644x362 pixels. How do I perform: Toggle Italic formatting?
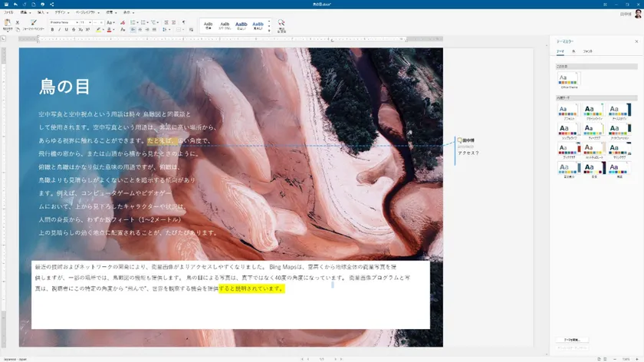coord(59,30)
